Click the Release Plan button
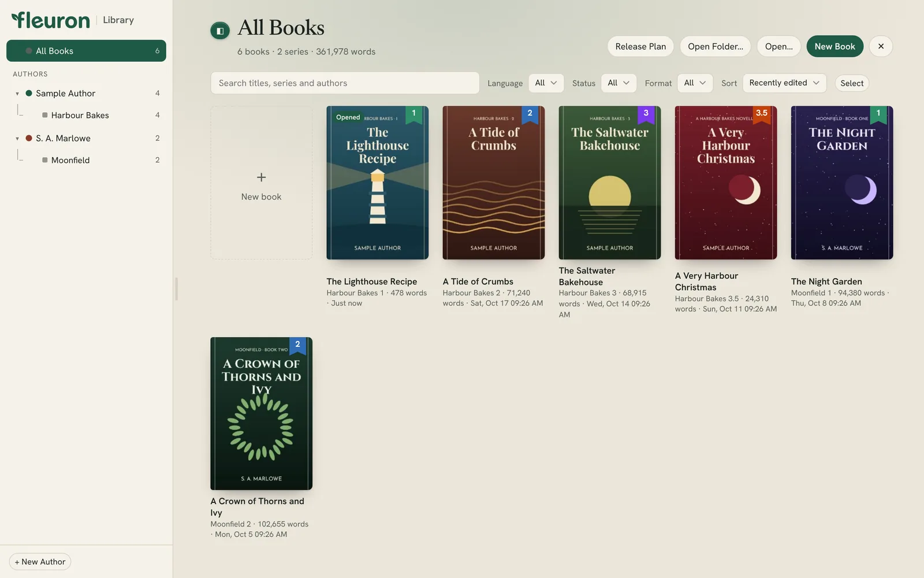 coord(640,46)
